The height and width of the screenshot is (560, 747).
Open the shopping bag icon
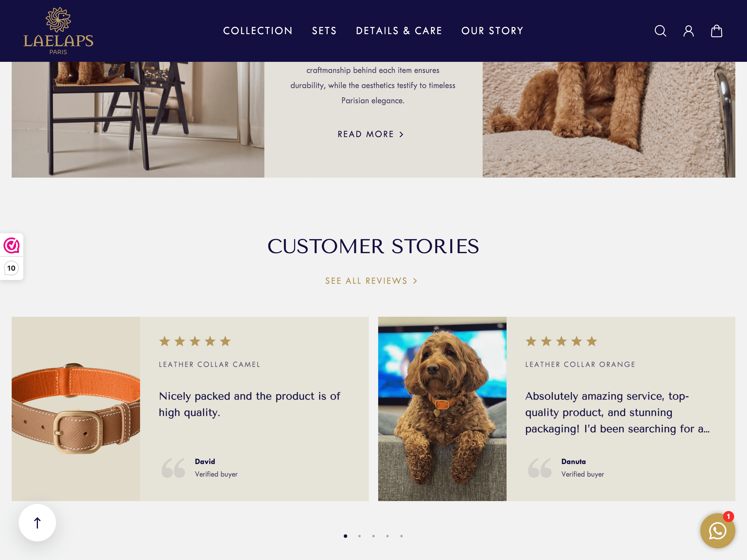[x=716, y=31]
